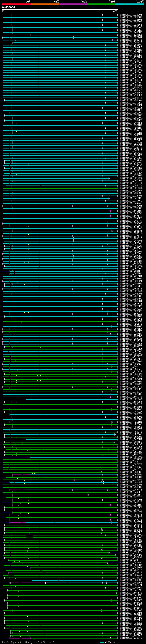Viewport: 146px width, 644px height.
Task: Select label UniRef100_B7T1N8
Action: (131, 175)
